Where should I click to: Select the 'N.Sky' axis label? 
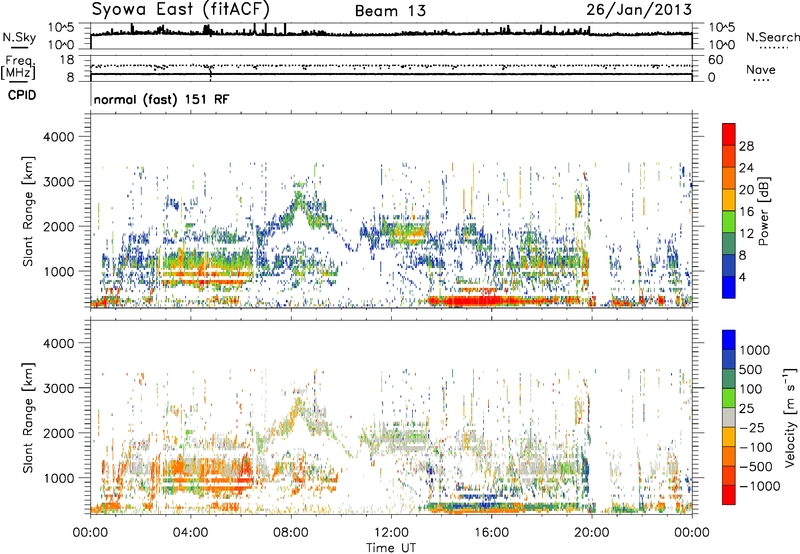pyautogui.click(x=19, y=37)
